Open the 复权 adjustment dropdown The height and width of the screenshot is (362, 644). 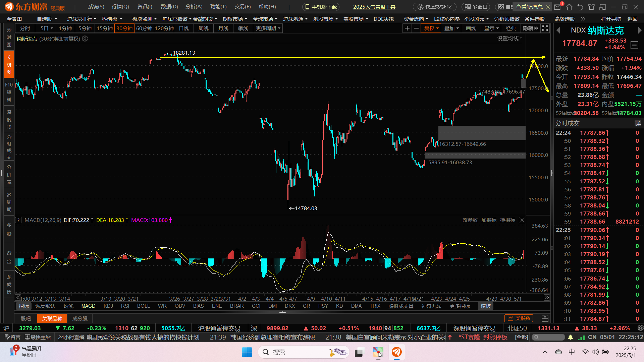[x=431, y=28]
